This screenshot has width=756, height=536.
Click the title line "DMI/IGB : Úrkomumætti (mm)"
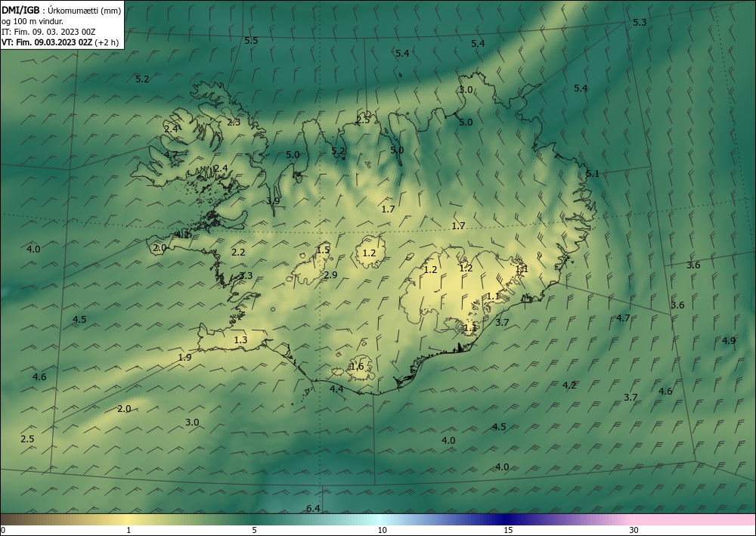(61, 11)
